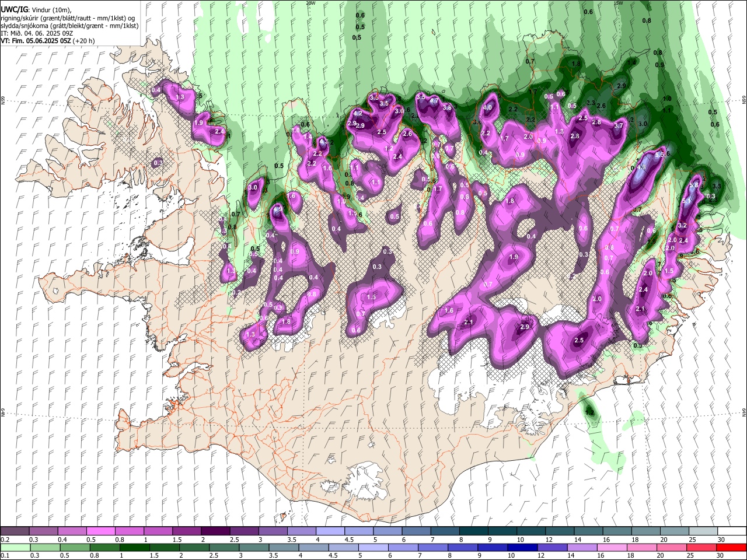Screen dimensions: 747x560
Task: Click the 30 label on the snow legend row
Action: pos(720,540)
